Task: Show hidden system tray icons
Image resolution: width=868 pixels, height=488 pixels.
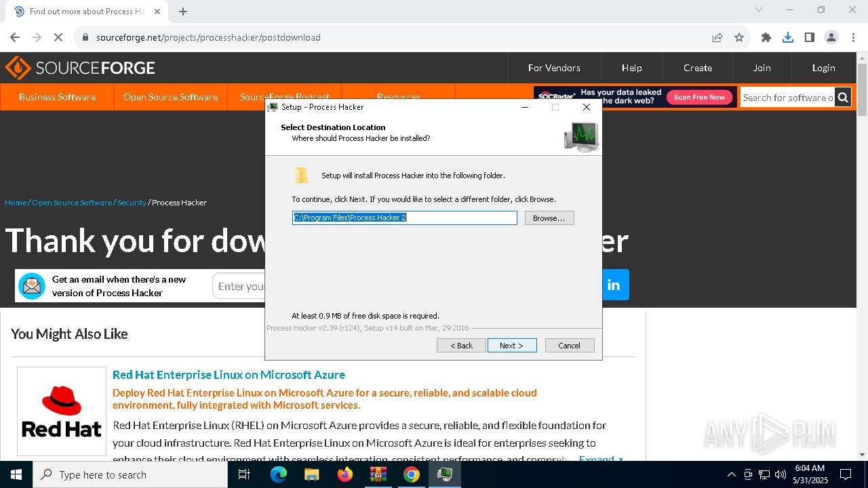Action: click(x=731, y=474)
